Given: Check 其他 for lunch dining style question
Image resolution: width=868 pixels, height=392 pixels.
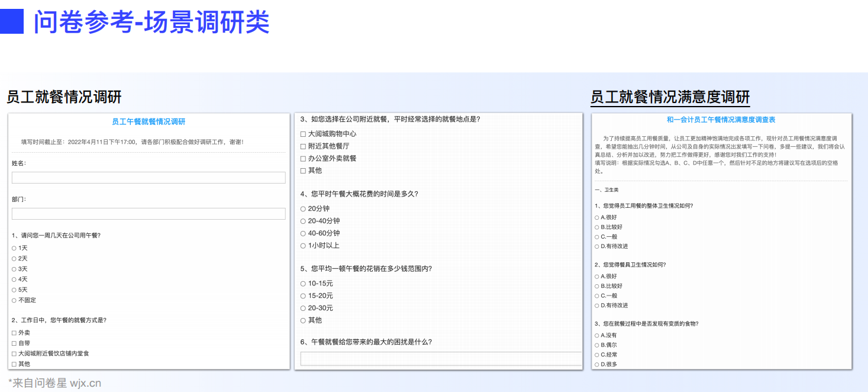Looking at the screenshot, I should click(12, 364).
